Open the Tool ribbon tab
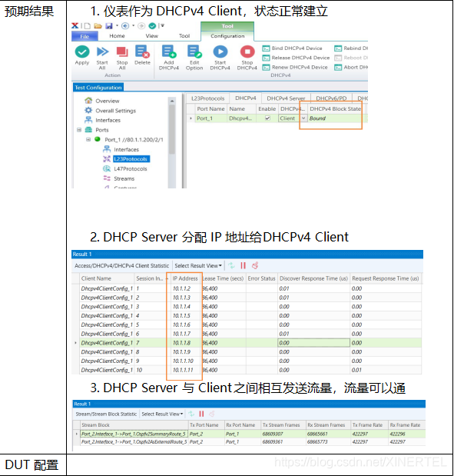454x476 pixels. [184, 36]
